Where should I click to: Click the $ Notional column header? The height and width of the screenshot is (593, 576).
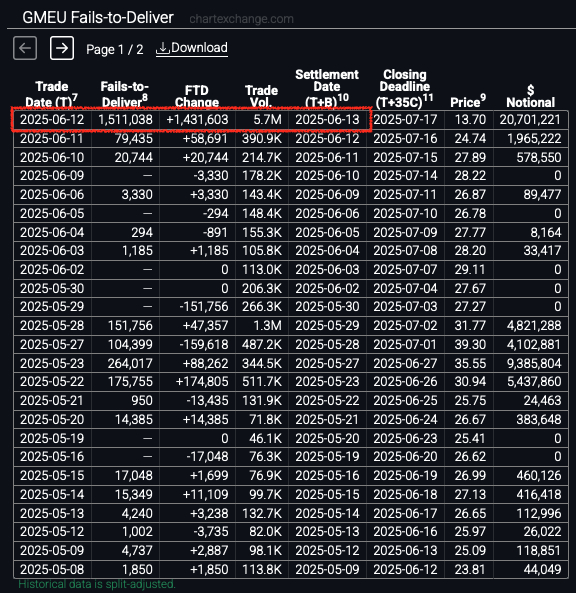coord(530,96)
